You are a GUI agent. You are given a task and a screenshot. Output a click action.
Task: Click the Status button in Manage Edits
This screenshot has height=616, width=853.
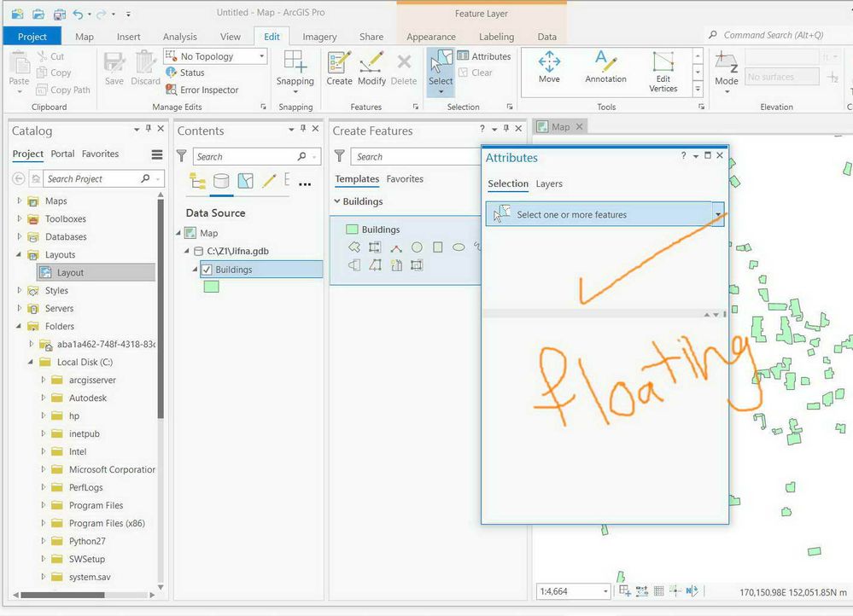185,73
